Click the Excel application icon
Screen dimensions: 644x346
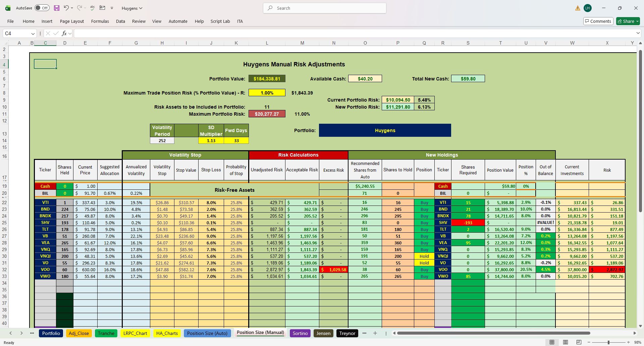8,8
